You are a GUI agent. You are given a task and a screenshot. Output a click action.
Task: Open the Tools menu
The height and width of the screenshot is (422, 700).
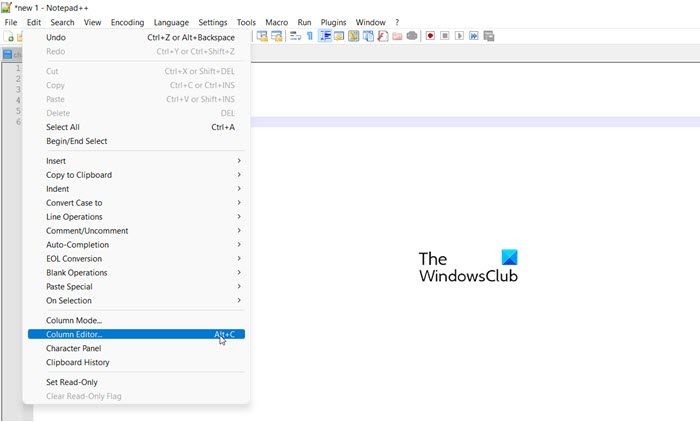pyautogui.click(x=246, y=22)
